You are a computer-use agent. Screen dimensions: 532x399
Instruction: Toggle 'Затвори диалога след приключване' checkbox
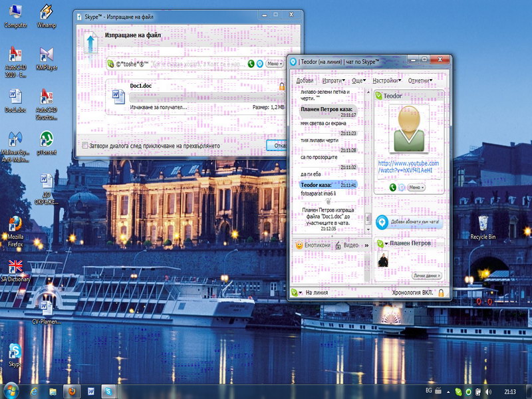point(84,145)
